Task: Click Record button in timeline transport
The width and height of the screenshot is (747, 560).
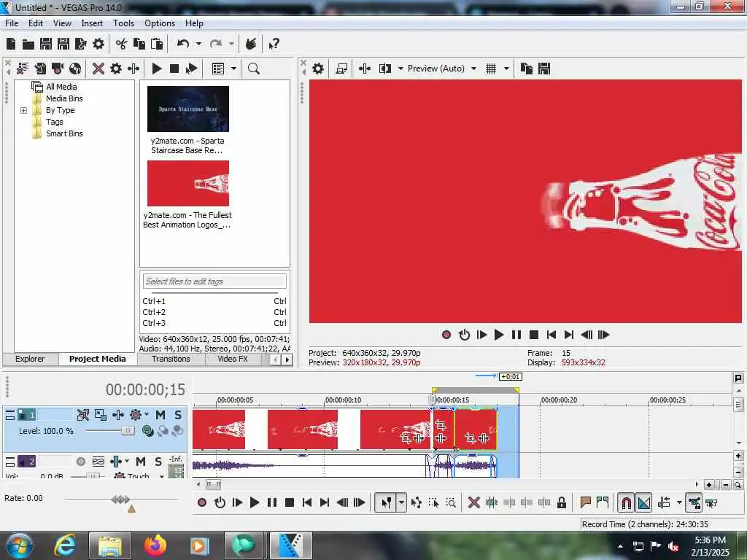Action: pyautogui.click(x=202, y=502)
